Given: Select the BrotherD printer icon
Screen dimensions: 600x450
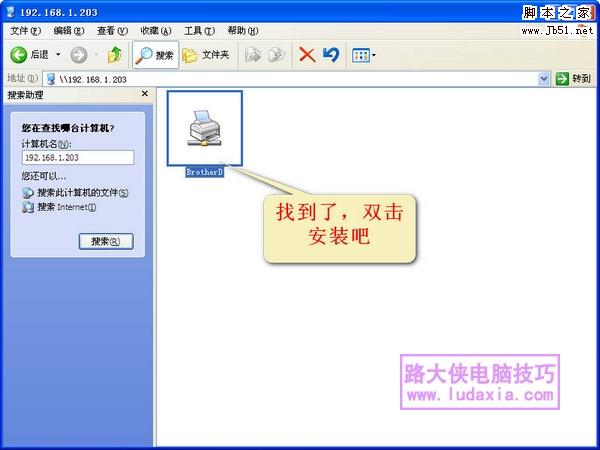Looking at the screenshot, I should [204, 130].
